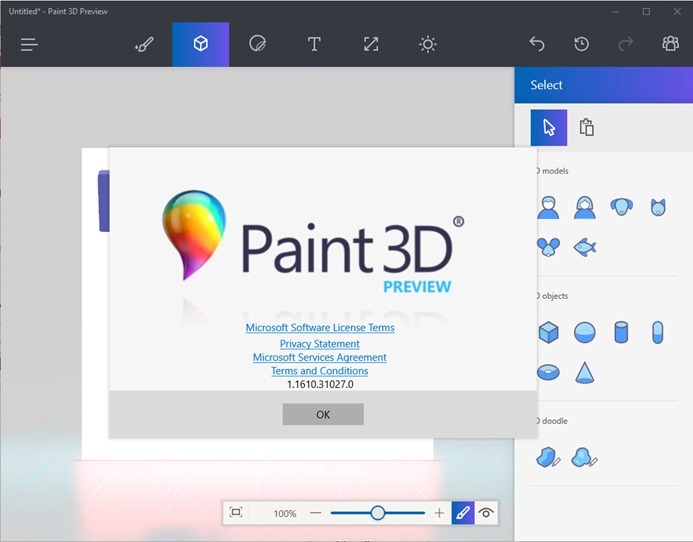The height and width of the screenshot is (542, 693).
Task: Open the Canvas resize tool
Action: 371,44
